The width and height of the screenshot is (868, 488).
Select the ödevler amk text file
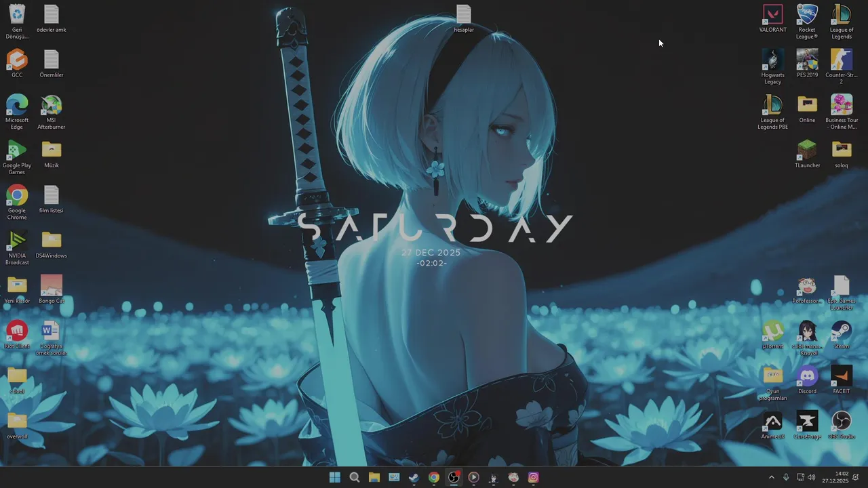tap(52, 18)
